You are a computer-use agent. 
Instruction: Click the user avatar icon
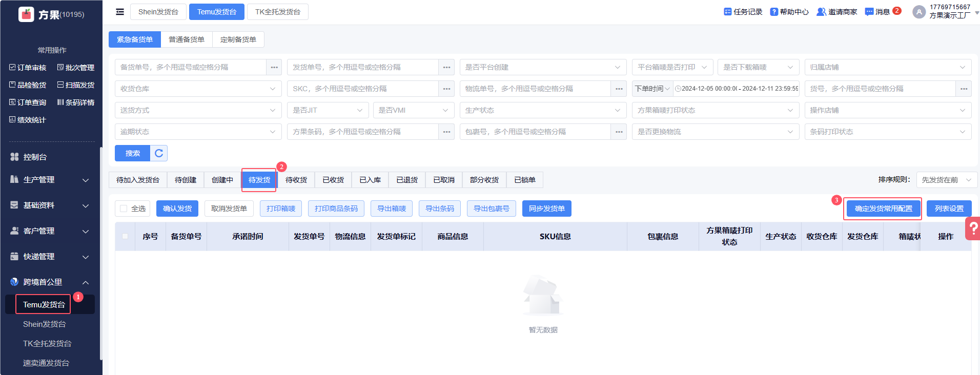click(918, 12)
